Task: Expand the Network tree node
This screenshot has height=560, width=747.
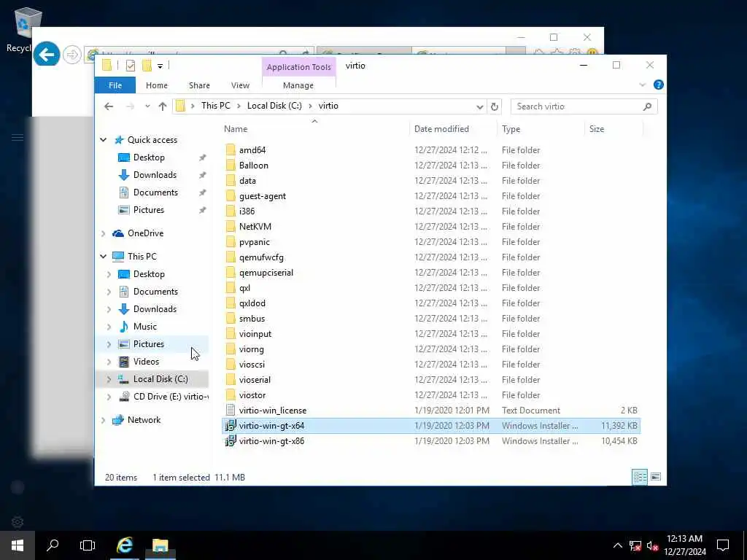Action: (x=104, y=420)
